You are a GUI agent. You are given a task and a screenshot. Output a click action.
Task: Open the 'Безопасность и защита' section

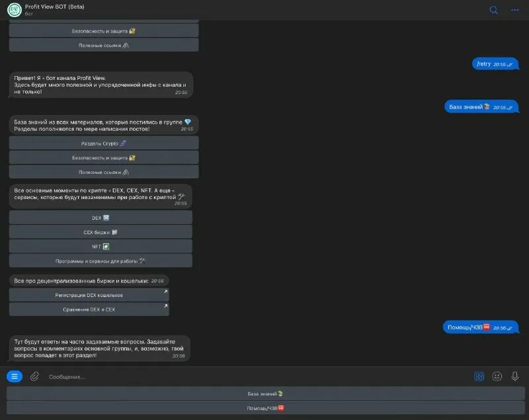pos(102,157)
